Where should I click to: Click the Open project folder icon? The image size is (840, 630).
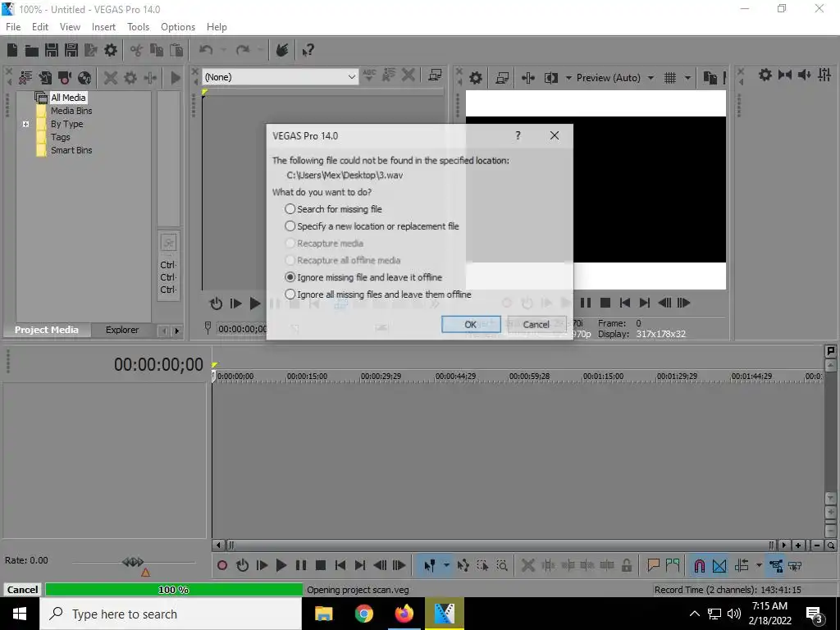tap(32, 50)
